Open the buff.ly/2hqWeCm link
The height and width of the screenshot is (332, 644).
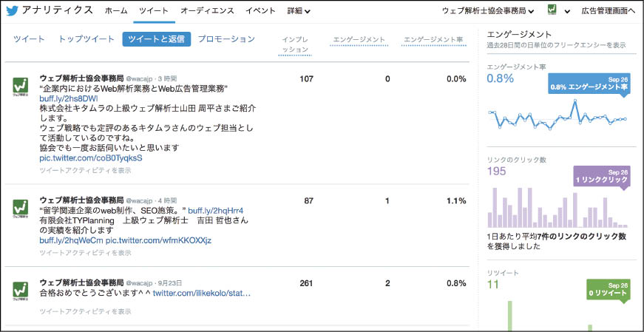[72, 240]
